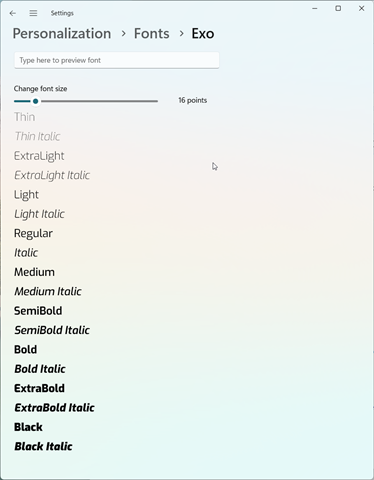Select the Regular font sample
This screenshot has height=480, width=374.
(33, 233)
